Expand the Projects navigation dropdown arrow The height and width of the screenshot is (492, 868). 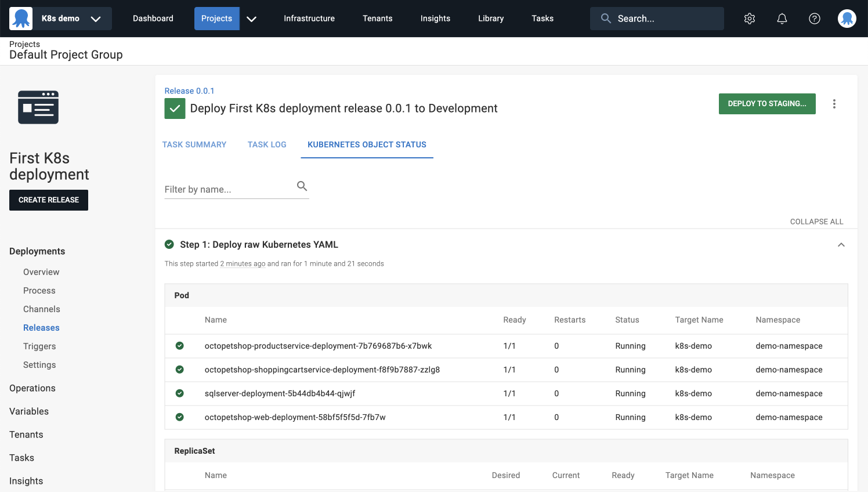[x=251, y=18]
